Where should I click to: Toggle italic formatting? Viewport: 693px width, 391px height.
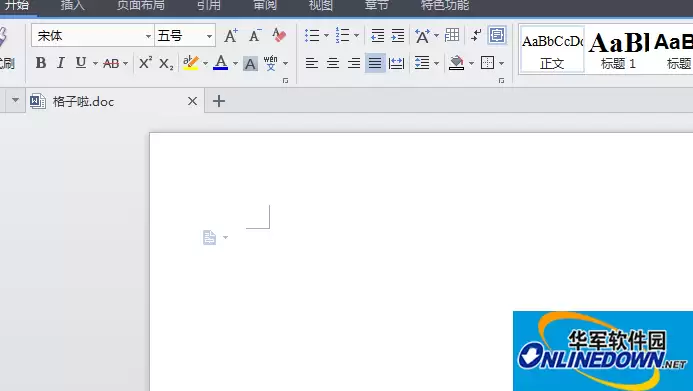(61, 63)
